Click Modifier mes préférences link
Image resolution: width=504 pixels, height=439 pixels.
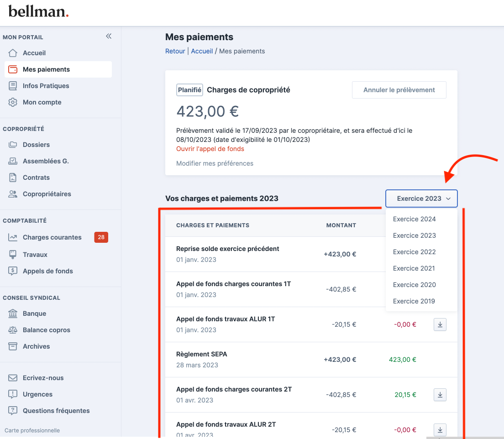coord(215,163)
